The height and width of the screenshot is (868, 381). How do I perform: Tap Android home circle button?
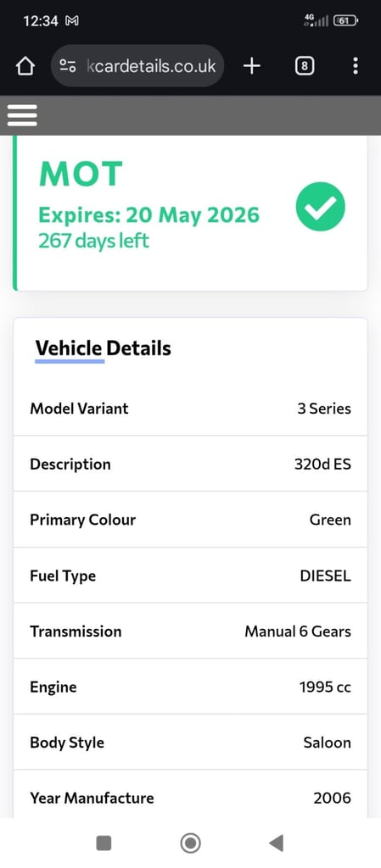pyautogui.click(x=190, y=843)
